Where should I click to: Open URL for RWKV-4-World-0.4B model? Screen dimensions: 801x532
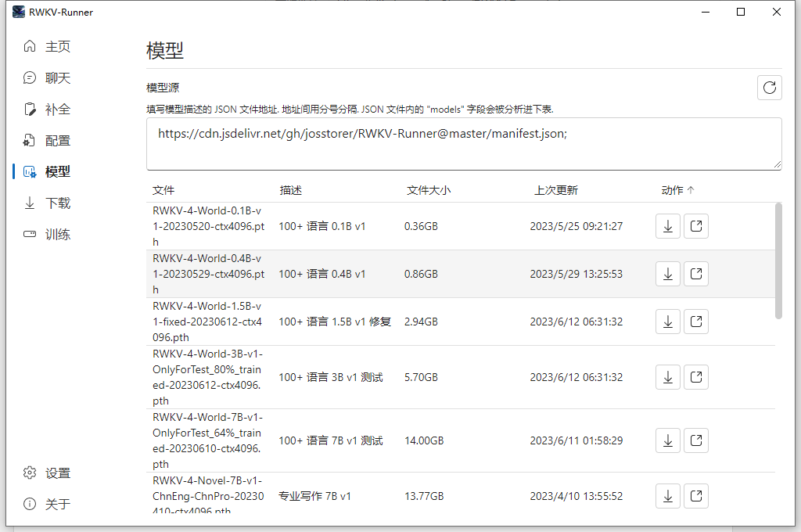[x=695, y=274]
